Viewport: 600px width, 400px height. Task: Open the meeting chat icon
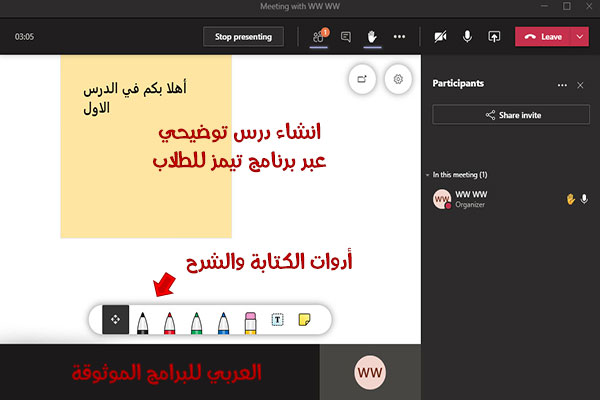click(346, 37)
